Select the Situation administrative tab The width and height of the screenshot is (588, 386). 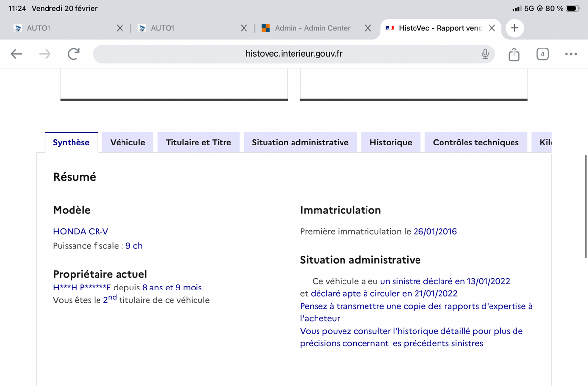point(300,142)
